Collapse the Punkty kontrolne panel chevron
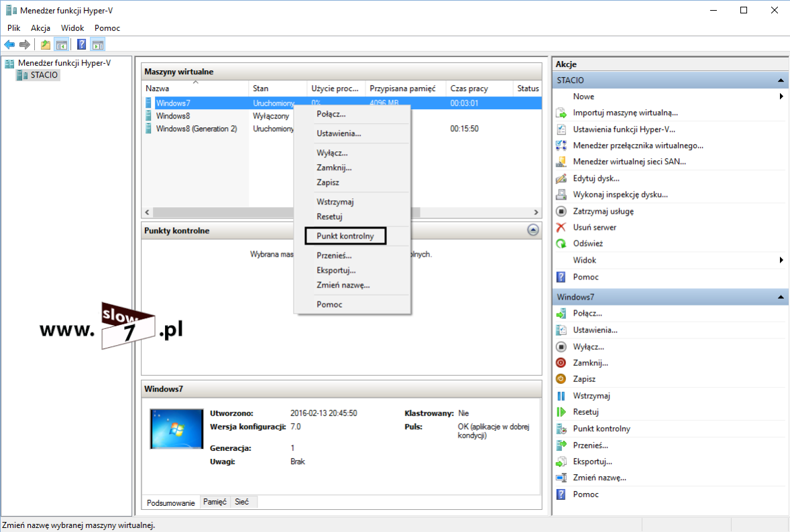This screenshot has width=790, height=532. tap(533, 230)
